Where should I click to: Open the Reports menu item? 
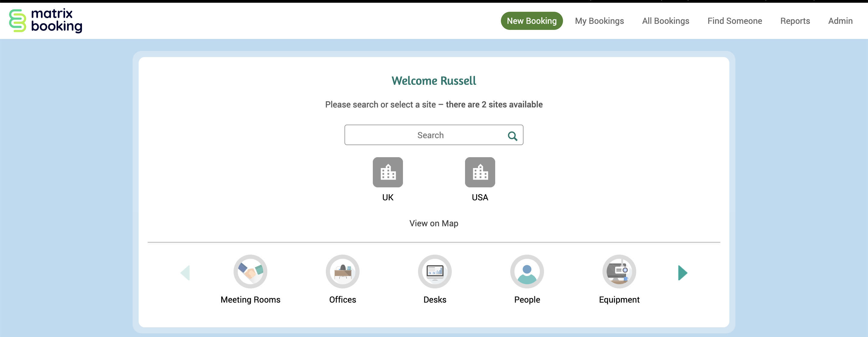click(x=795, y=21)
